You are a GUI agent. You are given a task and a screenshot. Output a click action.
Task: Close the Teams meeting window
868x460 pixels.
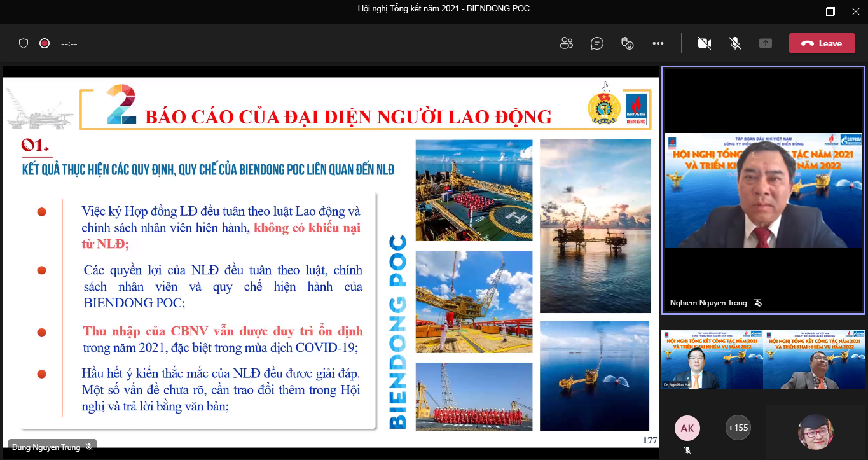click(x=857, y=11)
